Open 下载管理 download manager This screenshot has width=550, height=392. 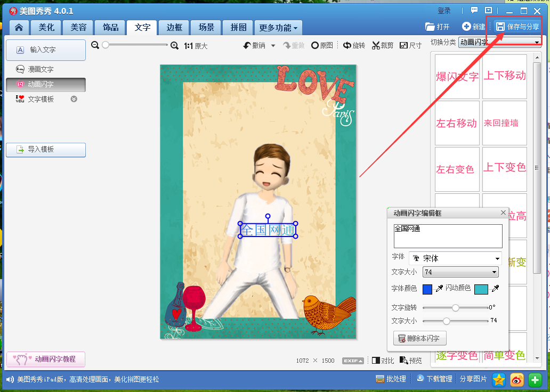(x=434, y=379)
